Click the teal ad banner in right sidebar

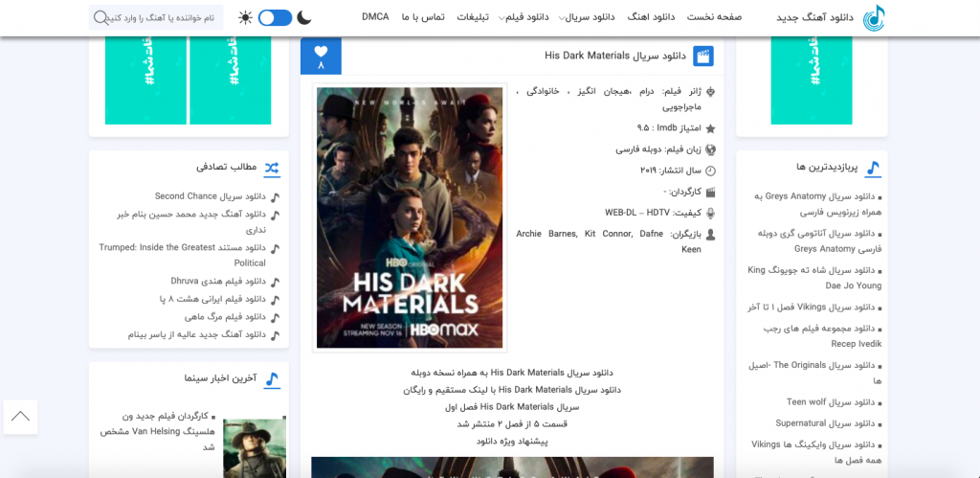point(812,80)
